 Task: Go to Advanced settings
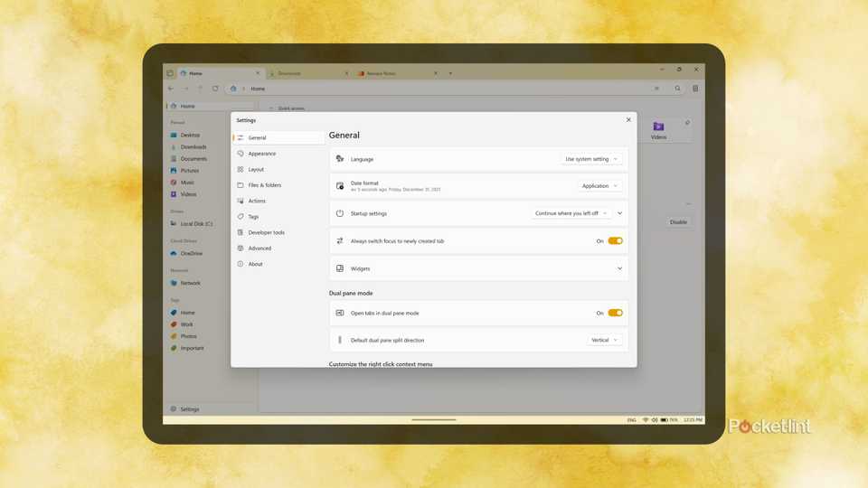pyautogui.click(x=259, y=249)
